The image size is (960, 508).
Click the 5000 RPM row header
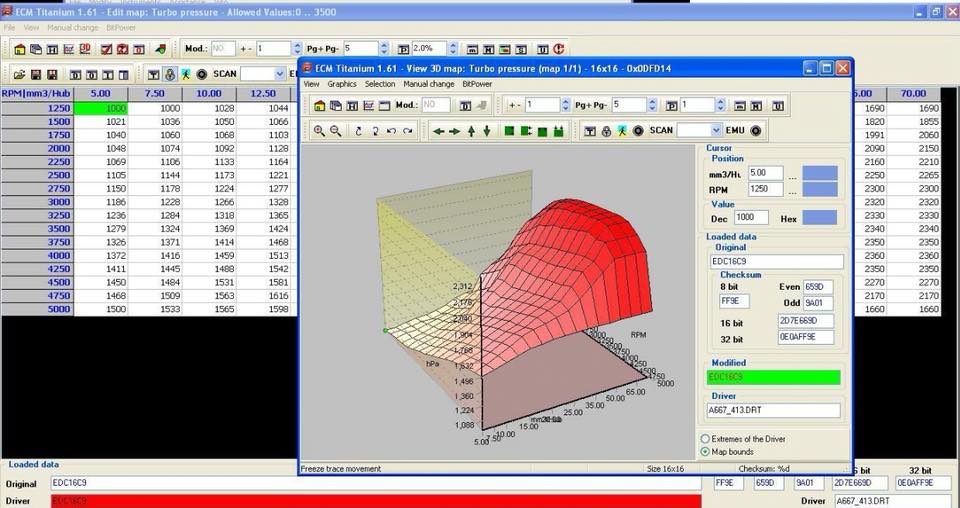click(x=37, y=309)
